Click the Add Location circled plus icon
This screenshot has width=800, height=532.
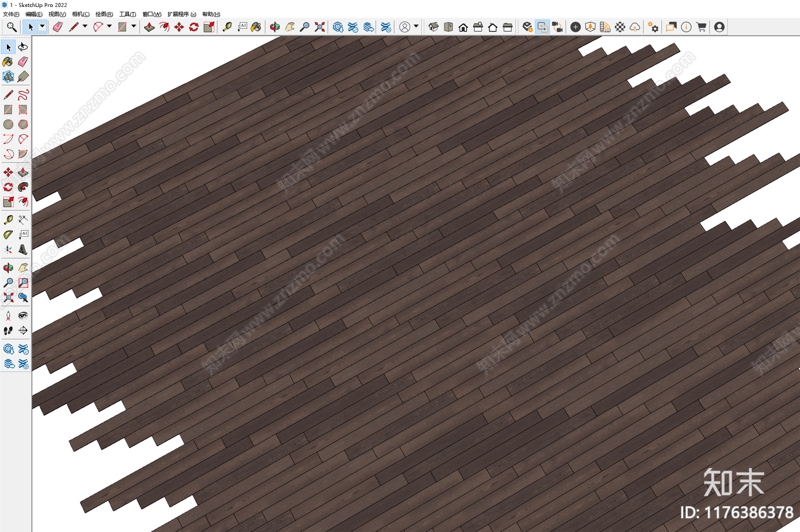[x=575, y=27]
